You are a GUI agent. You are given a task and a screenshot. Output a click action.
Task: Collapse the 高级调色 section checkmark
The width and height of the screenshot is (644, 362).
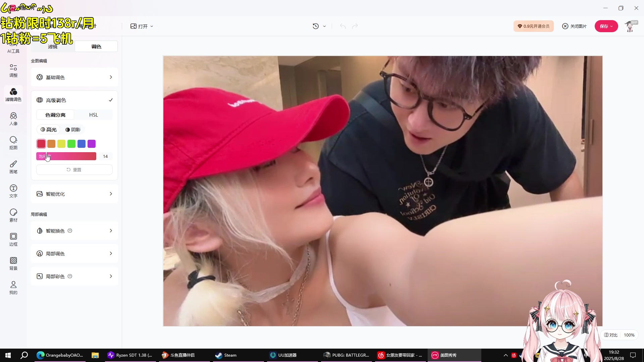[111, 100]
